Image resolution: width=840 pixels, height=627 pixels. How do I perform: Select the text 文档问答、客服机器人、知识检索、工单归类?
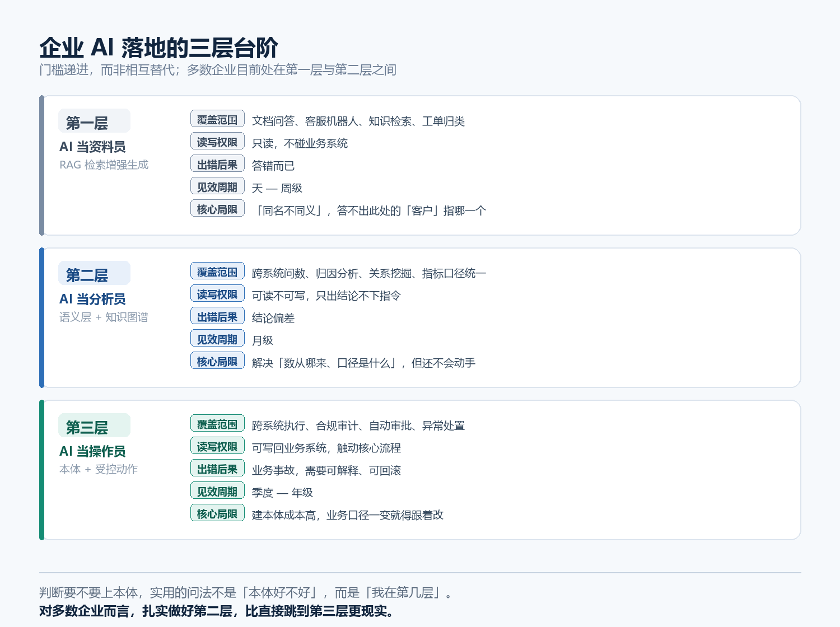(358, 121)
